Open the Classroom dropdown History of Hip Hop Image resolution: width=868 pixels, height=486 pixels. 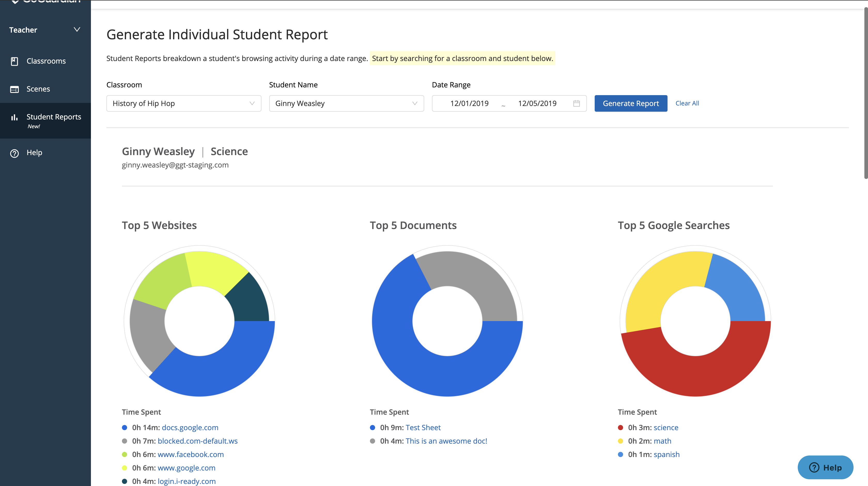click(x=184, y=104)
